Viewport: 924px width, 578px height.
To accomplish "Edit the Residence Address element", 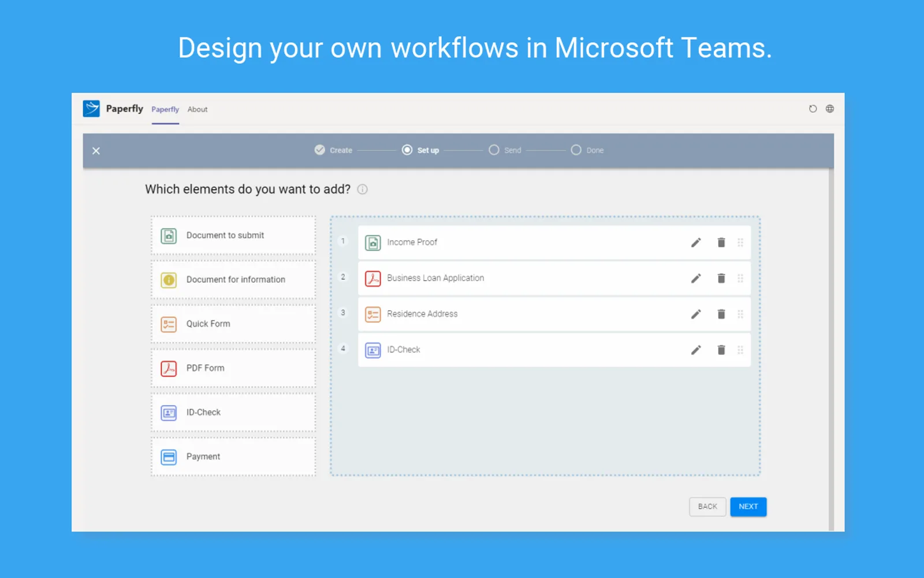I will click(x=696, y=314).
